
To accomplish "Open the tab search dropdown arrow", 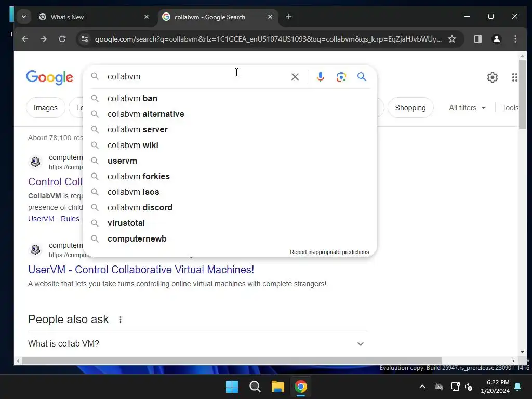I will tap(24, 17).
